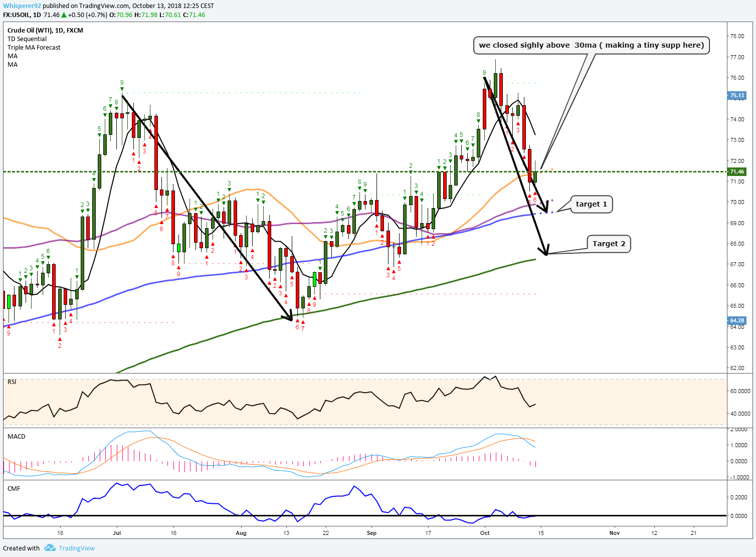Screen dimensions: 756x557
Task: Select the Triple MA Forecast indicator label
Action: (x=34, y=47)
